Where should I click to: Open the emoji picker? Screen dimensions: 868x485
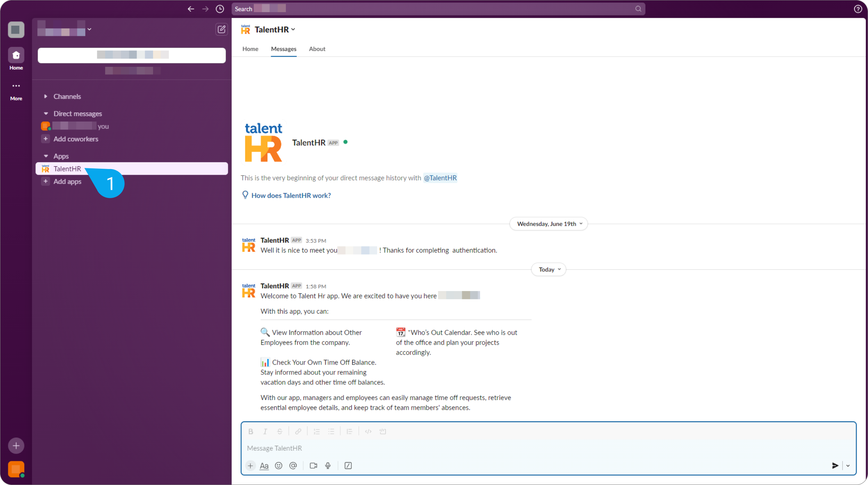[x=279, y=466]
